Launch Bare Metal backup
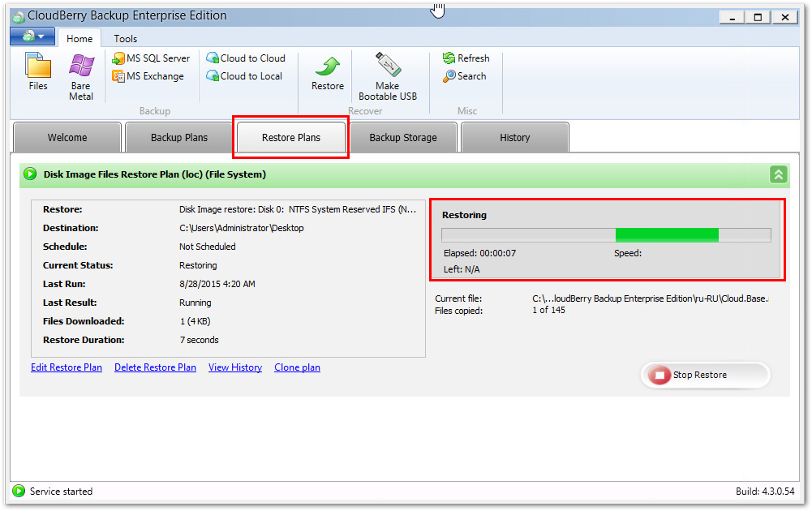Image resolution: width=812 pixels, height=511 pixels. tap(81, 76)
